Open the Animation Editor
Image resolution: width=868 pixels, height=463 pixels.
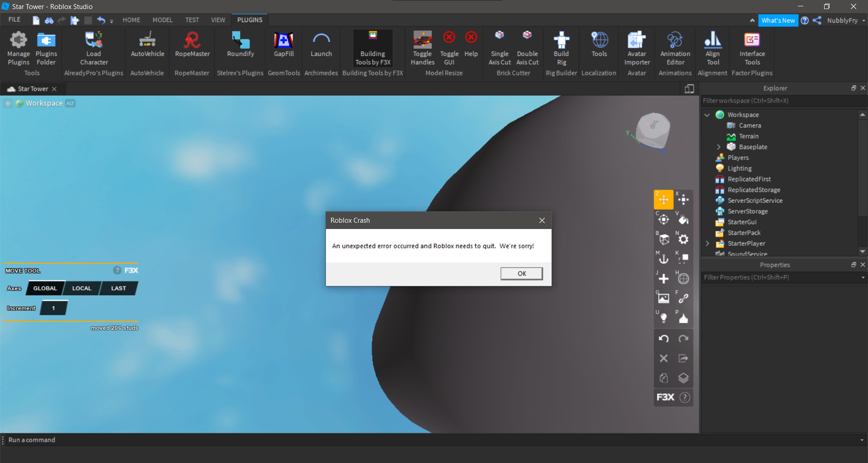[675, 47]
